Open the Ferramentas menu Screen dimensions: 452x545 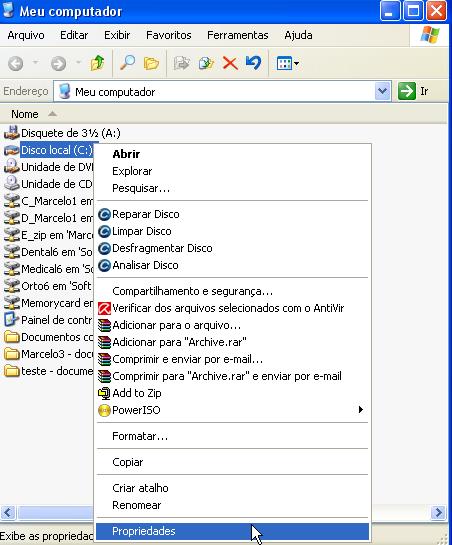coord(237,35)
